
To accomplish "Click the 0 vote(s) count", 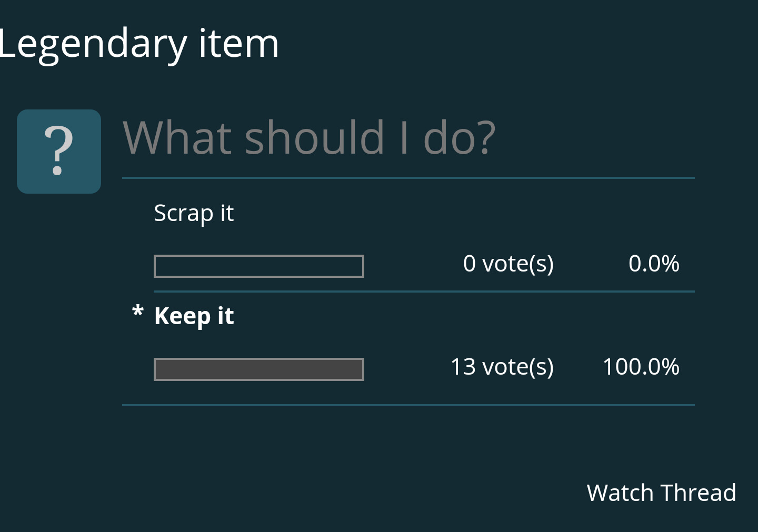I will tap(508, 264).
